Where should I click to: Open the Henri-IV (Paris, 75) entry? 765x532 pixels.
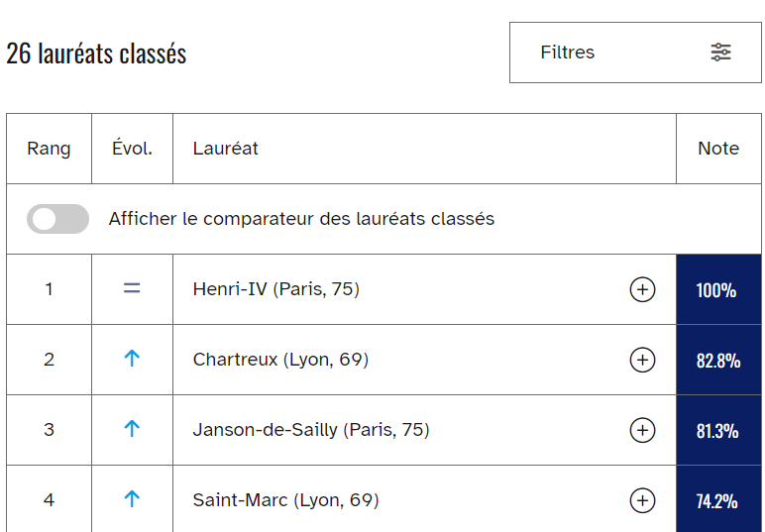click(276, 289)
